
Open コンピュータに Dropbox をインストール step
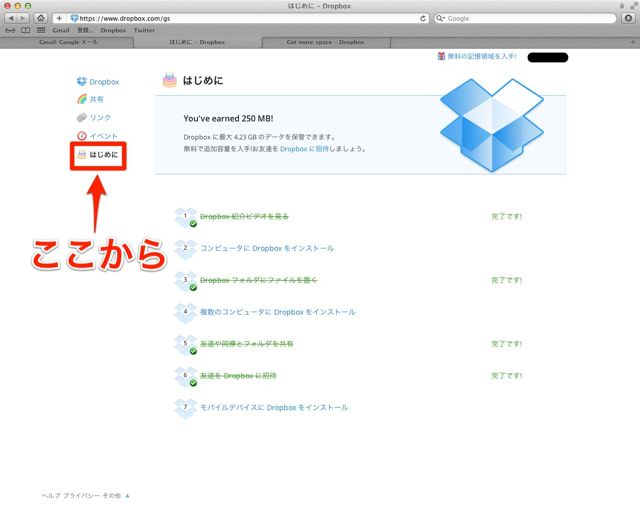point(267,249)
